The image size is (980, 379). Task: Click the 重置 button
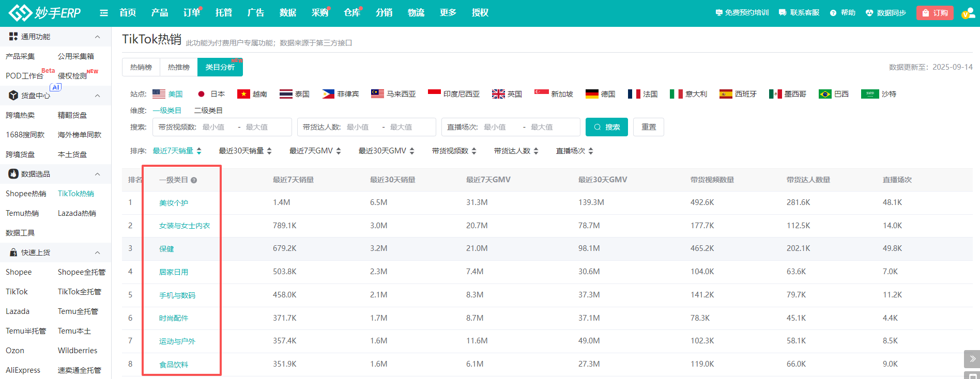(649, 127)
